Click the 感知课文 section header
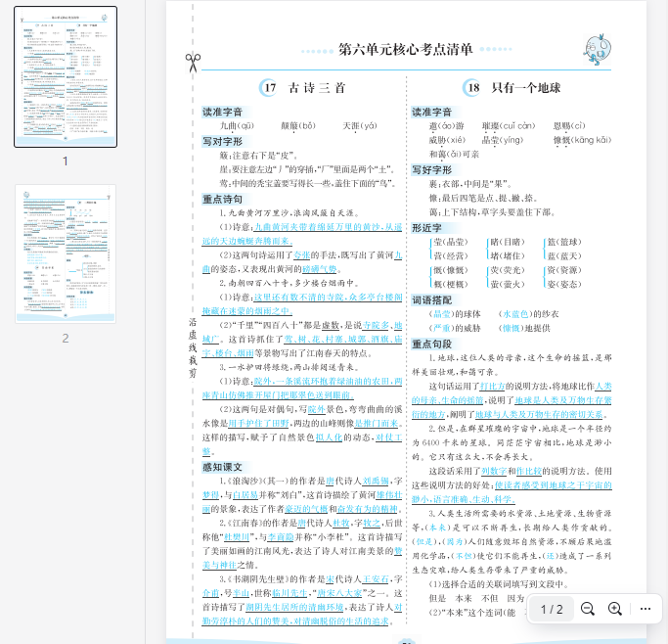This screenshot has width=668, height=644. (222, 467)
